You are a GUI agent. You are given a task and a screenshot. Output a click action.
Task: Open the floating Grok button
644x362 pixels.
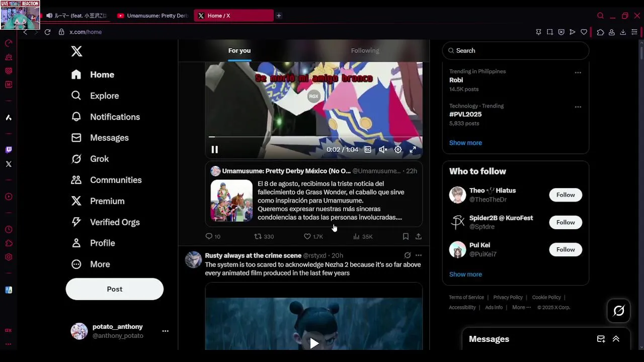coord(619,311)
